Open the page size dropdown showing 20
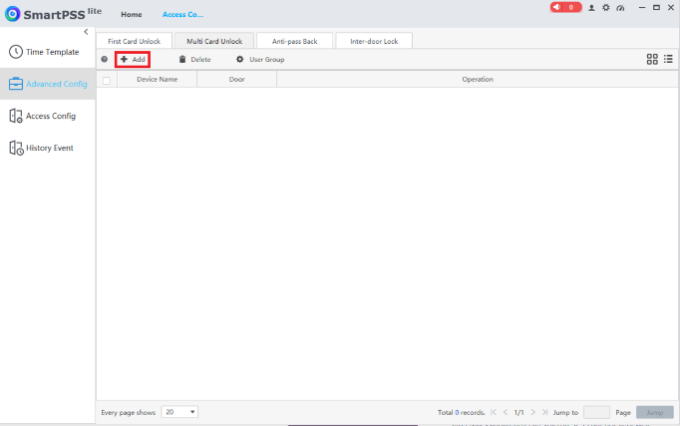680x426 pixels. [x=180, y=412]
